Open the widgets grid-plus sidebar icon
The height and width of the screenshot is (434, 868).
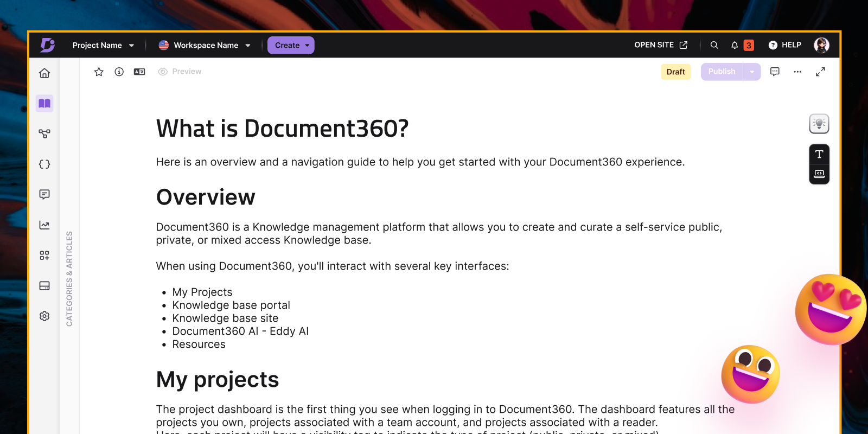click(x=44, y=255)
